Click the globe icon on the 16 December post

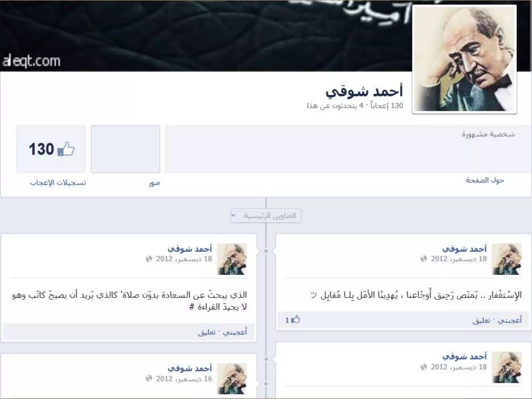click(149, 378)
